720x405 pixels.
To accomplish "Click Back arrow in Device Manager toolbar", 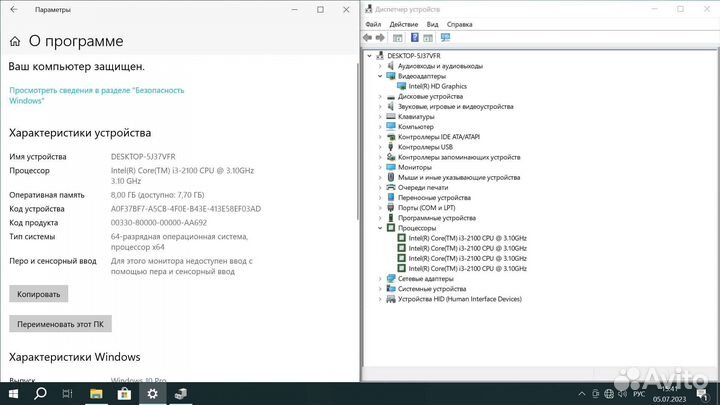I will tap(367, 38).
